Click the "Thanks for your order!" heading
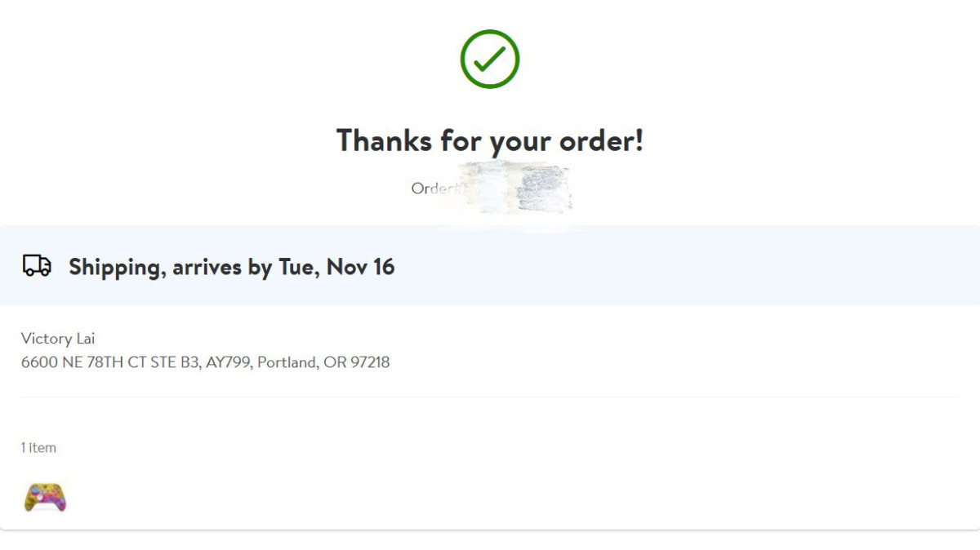This screenshot has height=550, width=980. click(490, 140)
